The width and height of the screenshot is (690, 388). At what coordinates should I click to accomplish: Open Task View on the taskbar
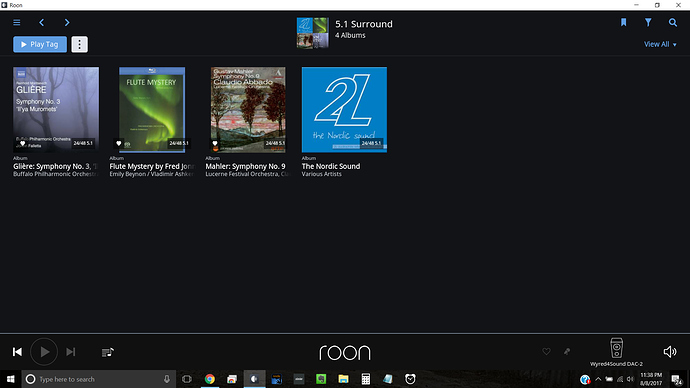coord(187,379)
